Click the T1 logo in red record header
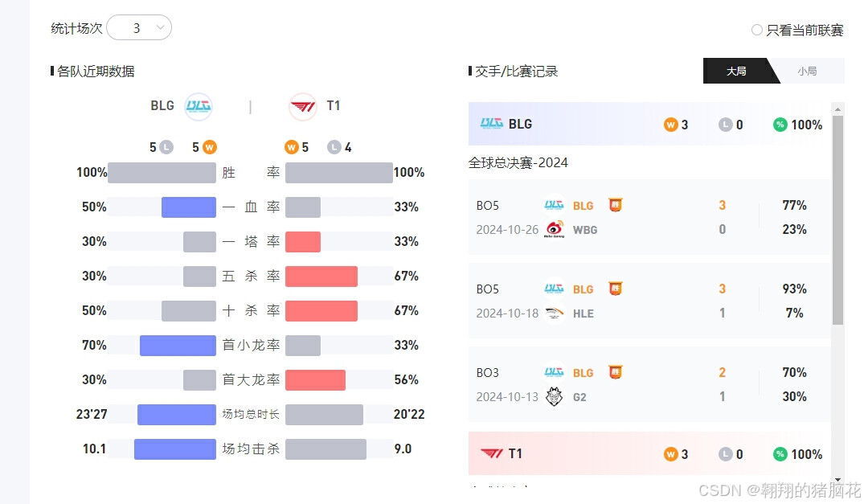Image resolution: width=864 pixels, height=504 pixels. coord(492,453)
